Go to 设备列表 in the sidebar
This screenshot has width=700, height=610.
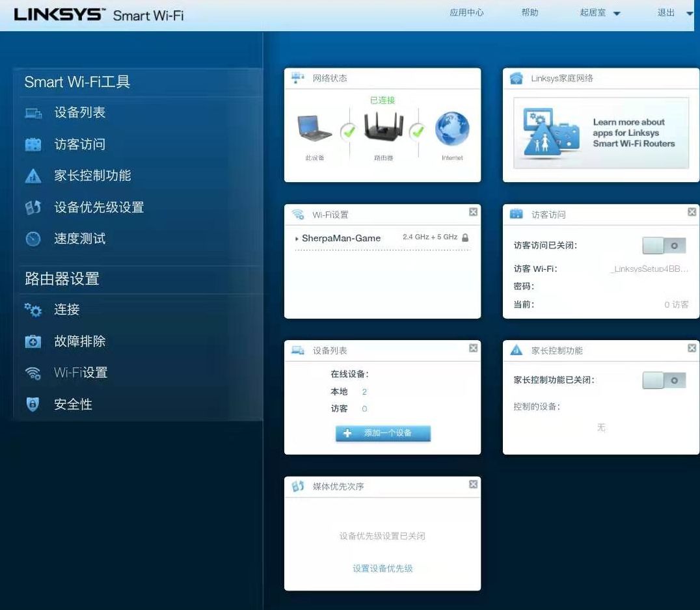80,113
